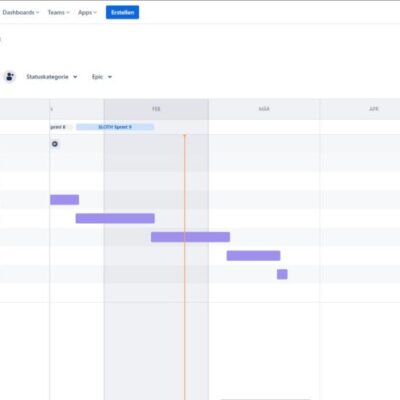Select the purple bar crossing the today line
The height and width of the screenshot is (400, 400).
[x=190, y=237]
